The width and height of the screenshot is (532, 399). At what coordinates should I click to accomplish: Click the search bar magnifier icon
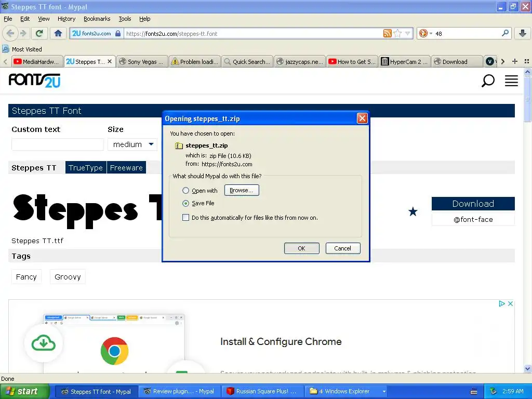coord(505,33)
